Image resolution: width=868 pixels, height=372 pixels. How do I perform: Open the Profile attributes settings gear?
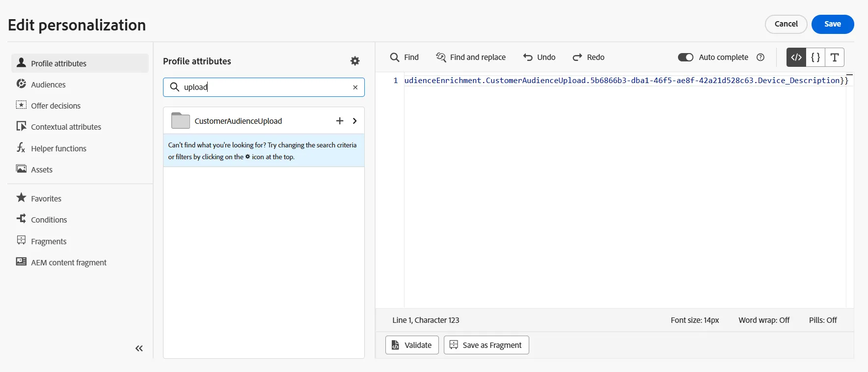click(x=355, y=61)
